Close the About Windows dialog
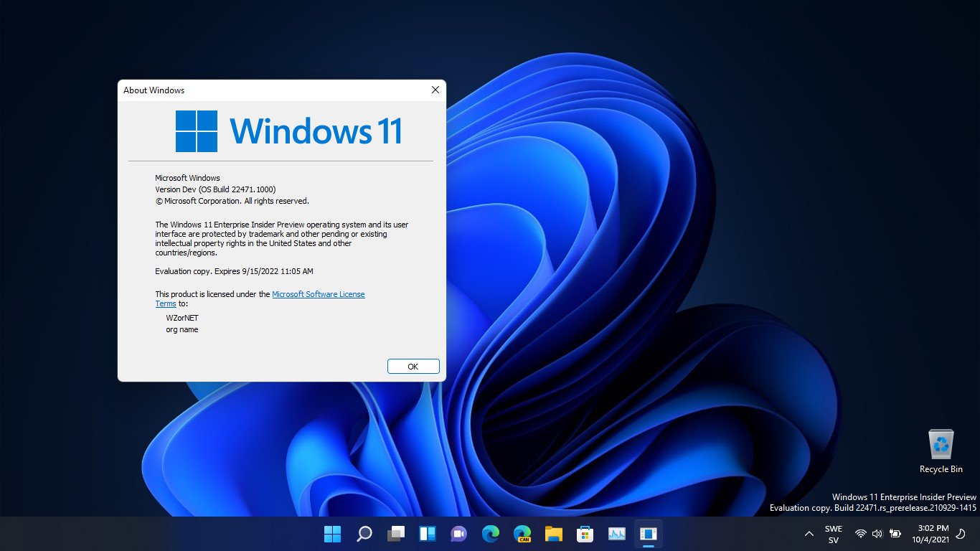The height and width of the screenshot is (551, 980). 435,90
